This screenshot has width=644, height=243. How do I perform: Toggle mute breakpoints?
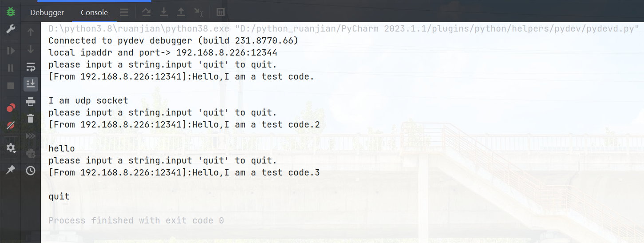point(11,126)
